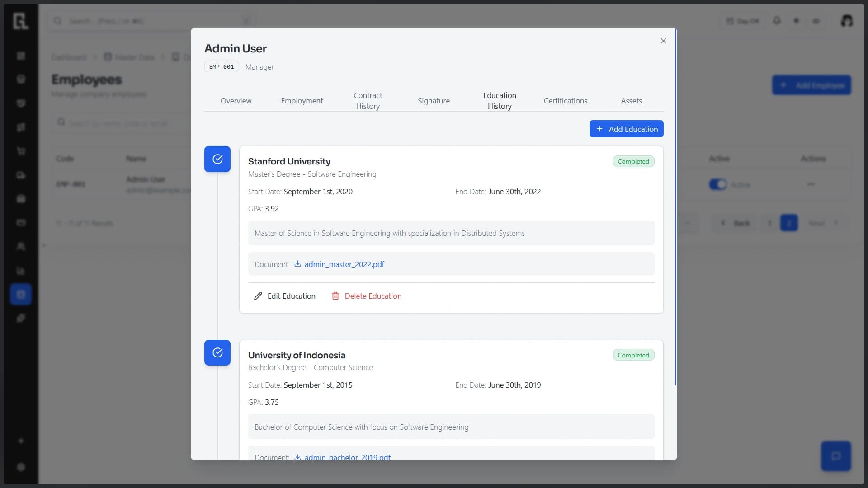Select the Education History tab

coord(500,101)
